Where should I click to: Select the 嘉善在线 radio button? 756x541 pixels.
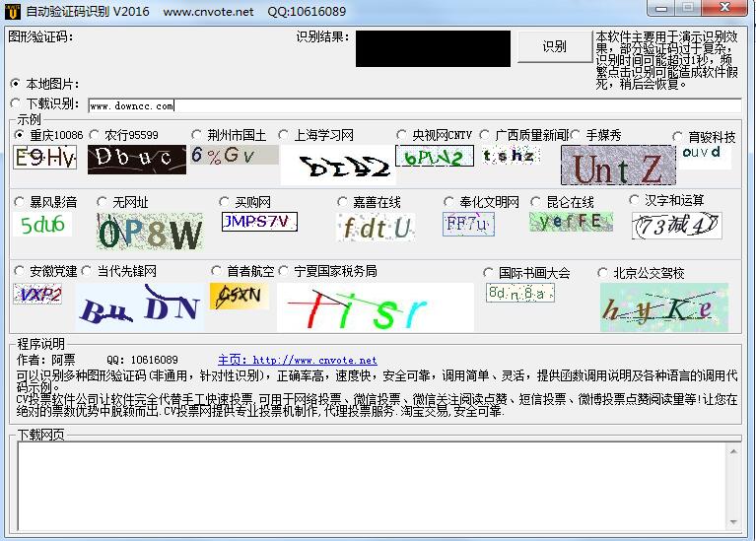pos(342,202)
